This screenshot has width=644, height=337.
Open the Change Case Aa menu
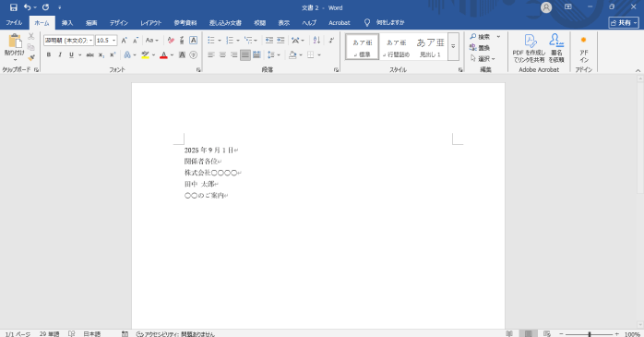pos(151,41)
